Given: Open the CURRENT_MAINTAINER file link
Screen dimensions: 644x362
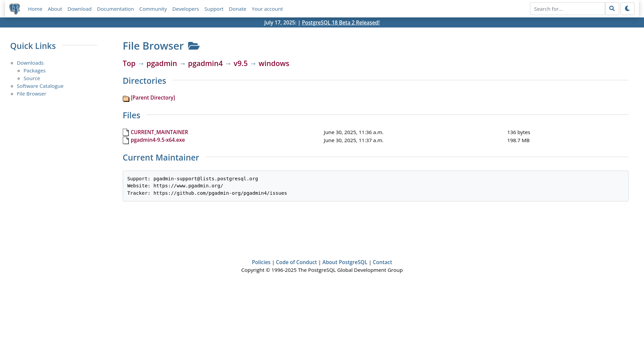Looking at the screenshot, I should pos(159,132).
